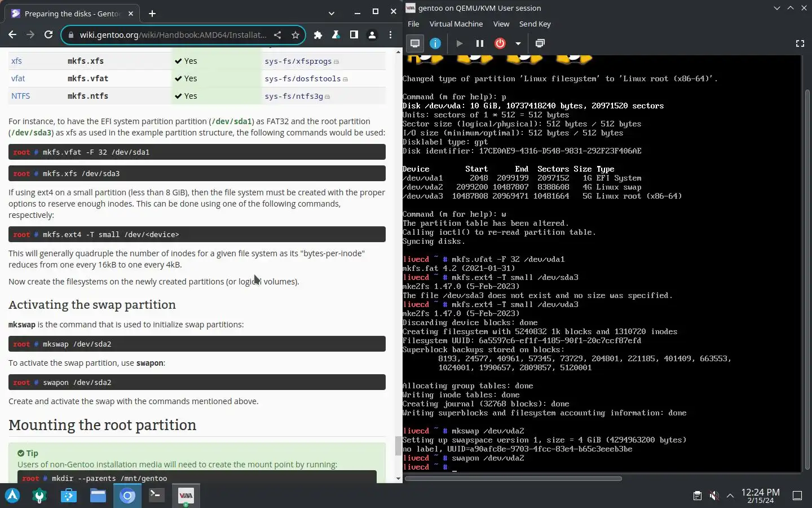Pause the virtual machine
The width and height of the screenshot is (812, 508).
tap(480, 43)
